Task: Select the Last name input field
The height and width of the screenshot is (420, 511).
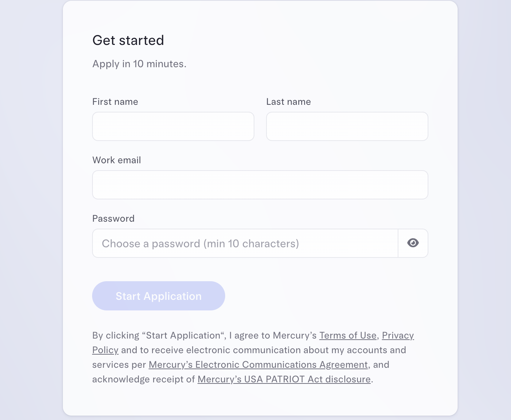Action: coord(347,126)
